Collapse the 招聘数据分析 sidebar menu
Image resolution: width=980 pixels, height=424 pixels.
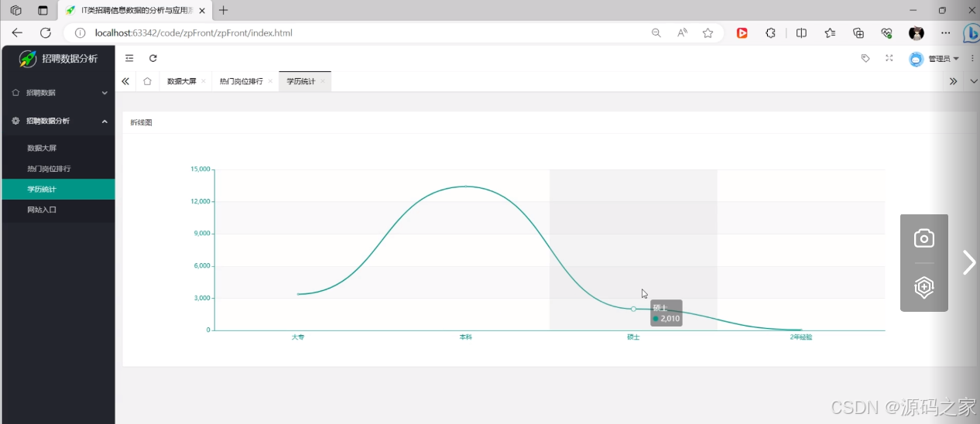click(58, 121)
